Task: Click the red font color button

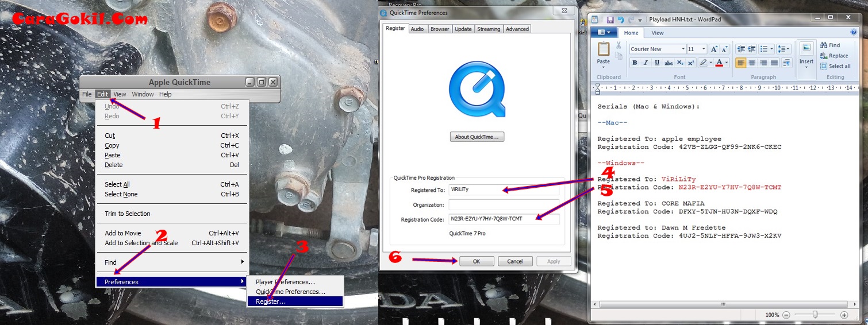Action: coord(719,63)
